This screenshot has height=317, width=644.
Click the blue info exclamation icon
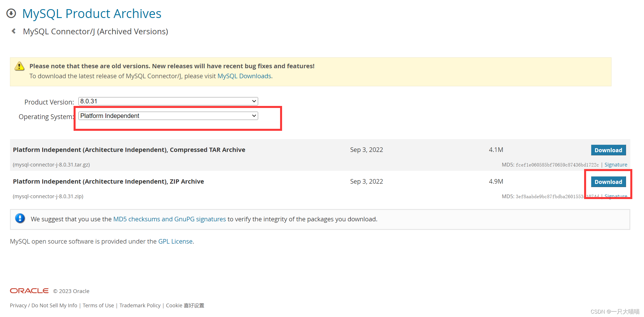pyautogui.click(x=20, y=218)
